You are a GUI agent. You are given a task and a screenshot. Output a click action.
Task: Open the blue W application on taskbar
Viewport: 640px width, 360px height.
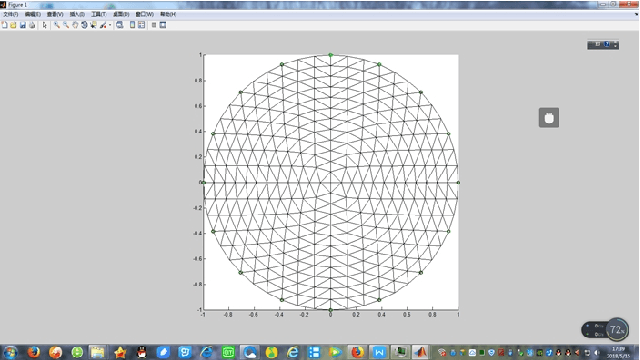379,352
